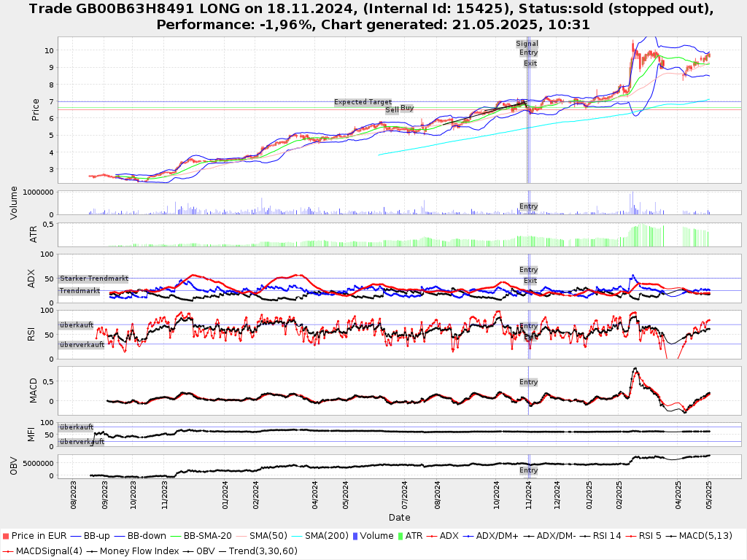Viewport: 747px width, 560px height.
Task: Click the Exit label in the price chart
Action: coord(530,63)
